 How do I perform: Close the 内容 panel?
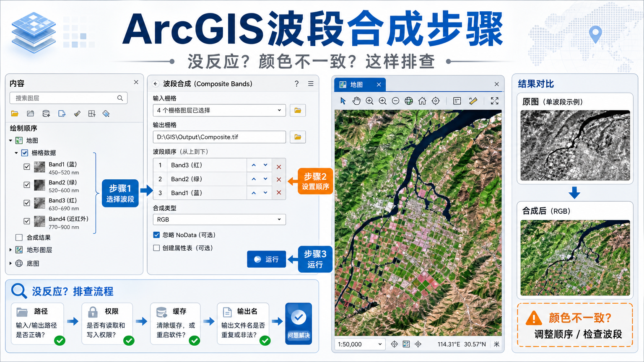[x=136, y=83]
